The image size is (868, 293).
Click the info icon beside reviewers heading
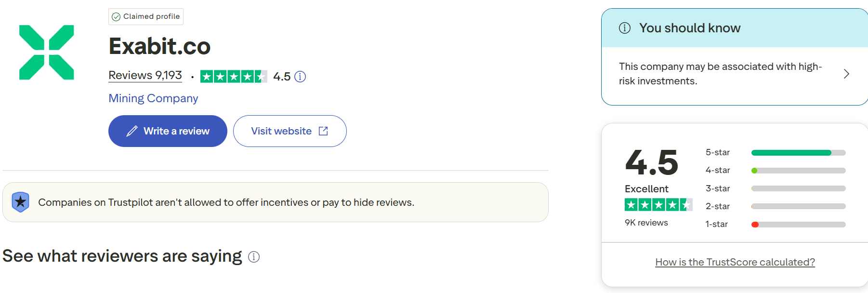[x=254, y=257]
